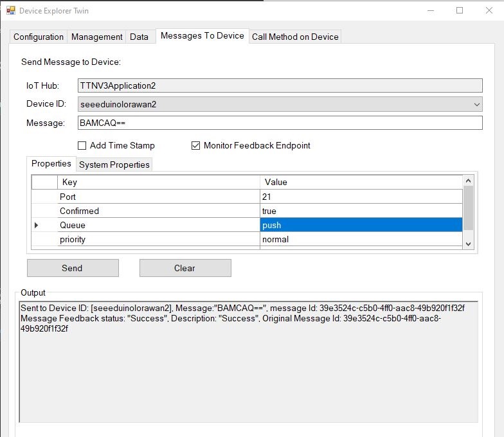Open the Device ID dropdown
This screenshot has height=437, width=504.
pyautogui.click(x=476, y=104)
